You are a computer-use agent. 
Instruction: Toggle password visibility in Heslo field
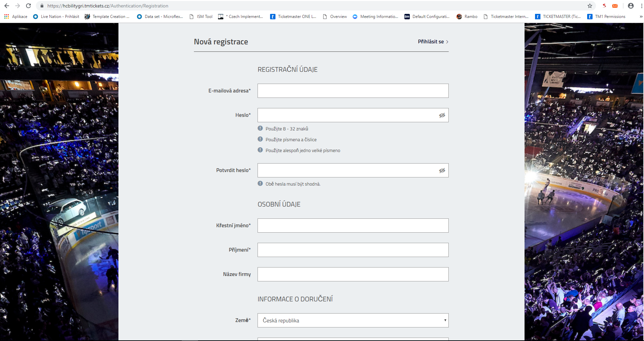click(x=442, y=115)
